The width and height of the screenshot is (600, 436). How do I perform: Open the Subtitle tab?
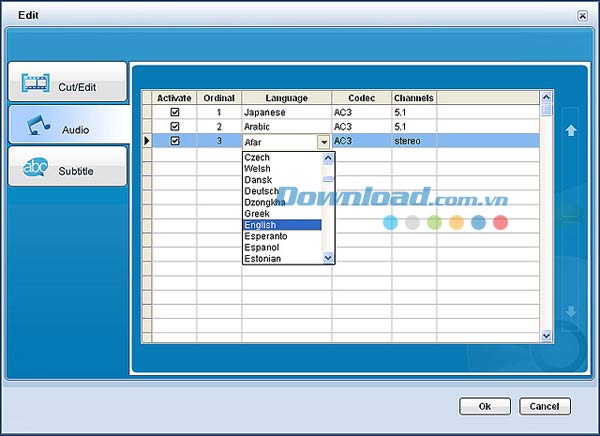(x=67, y=166)
